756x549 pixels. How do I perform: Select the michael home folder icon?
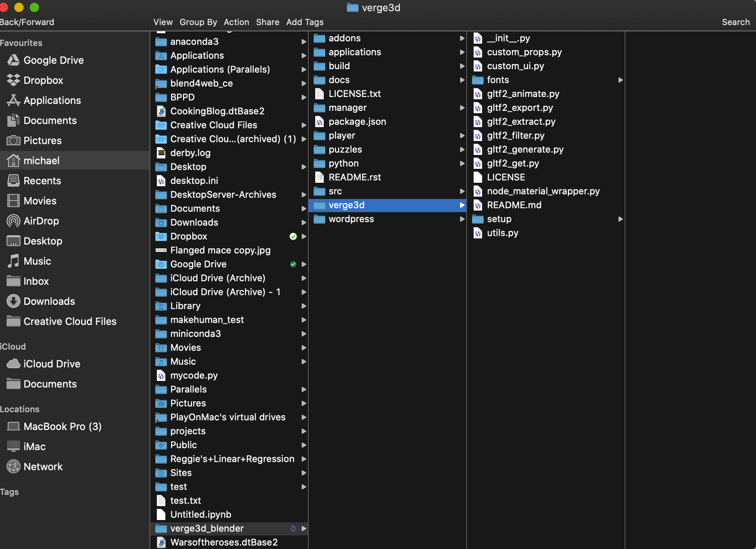click(14, 161)
